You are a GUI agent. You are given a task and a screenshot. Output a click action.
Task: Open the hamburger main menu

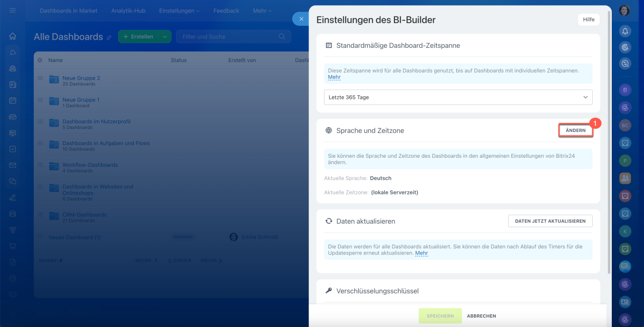[13, 11]
